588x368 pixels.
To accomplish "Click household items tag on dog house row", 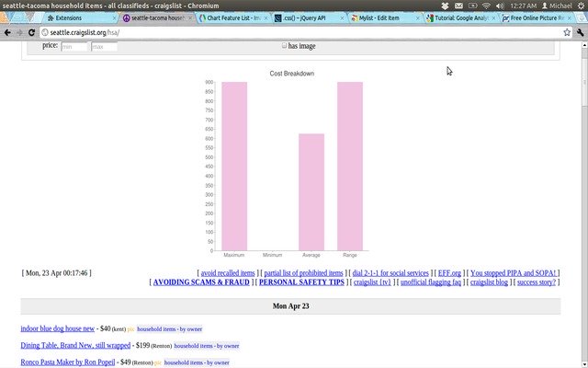I will click(x=169, y=329).
